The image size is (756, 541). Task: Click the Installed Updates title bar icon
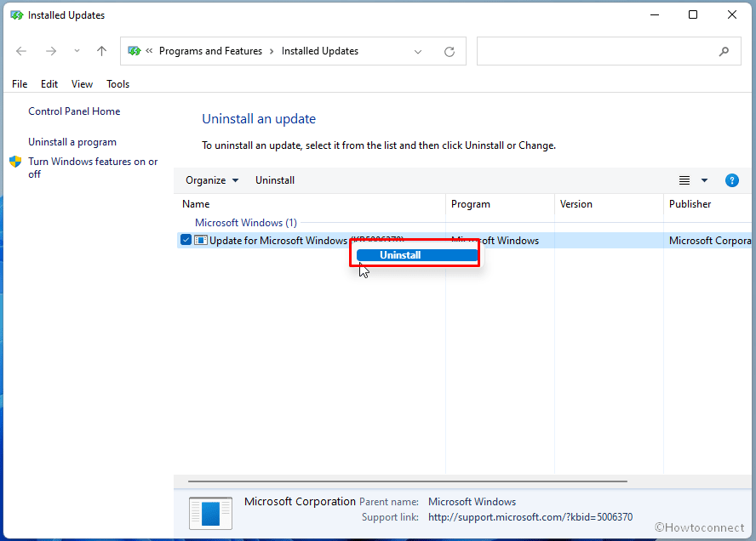pos(17,15)
